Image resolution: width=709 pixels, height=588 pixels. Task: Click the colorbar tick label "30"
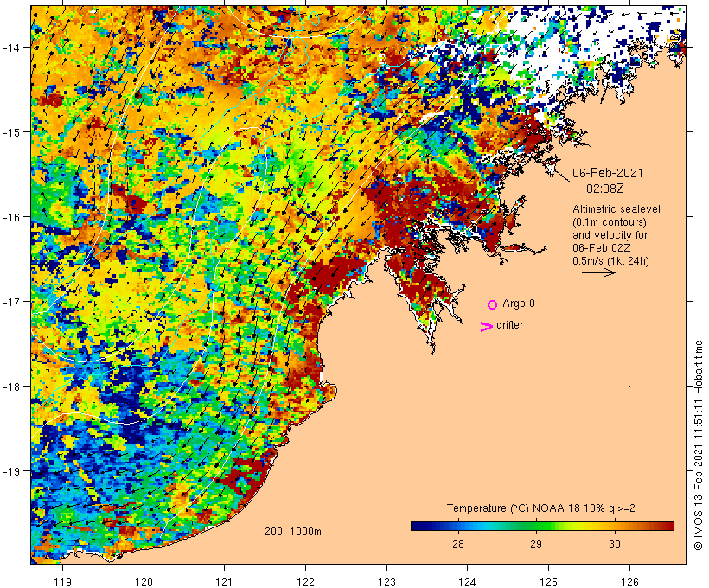615,544
